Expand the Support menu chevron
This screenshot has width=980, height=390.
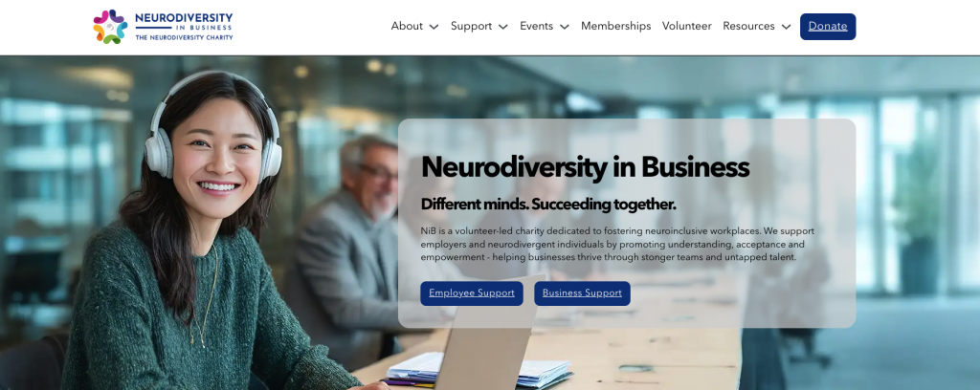click(x=503, y=27)
